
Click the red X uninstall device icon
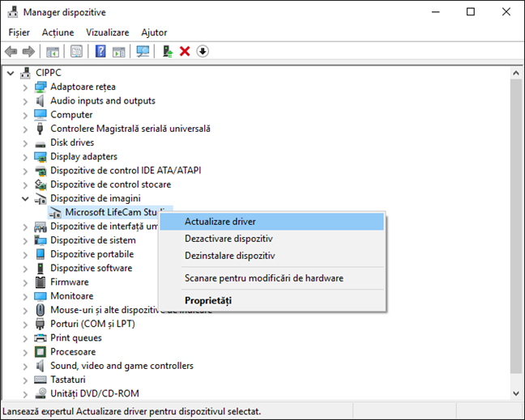coord(185,51)
